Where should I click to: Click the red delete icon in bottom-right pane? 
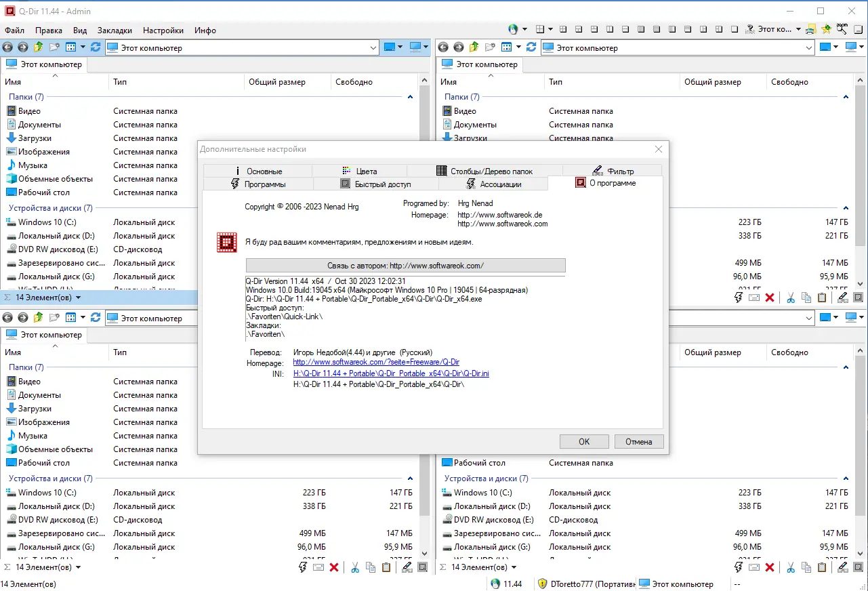pyautogui.click(x=770, y=567)
